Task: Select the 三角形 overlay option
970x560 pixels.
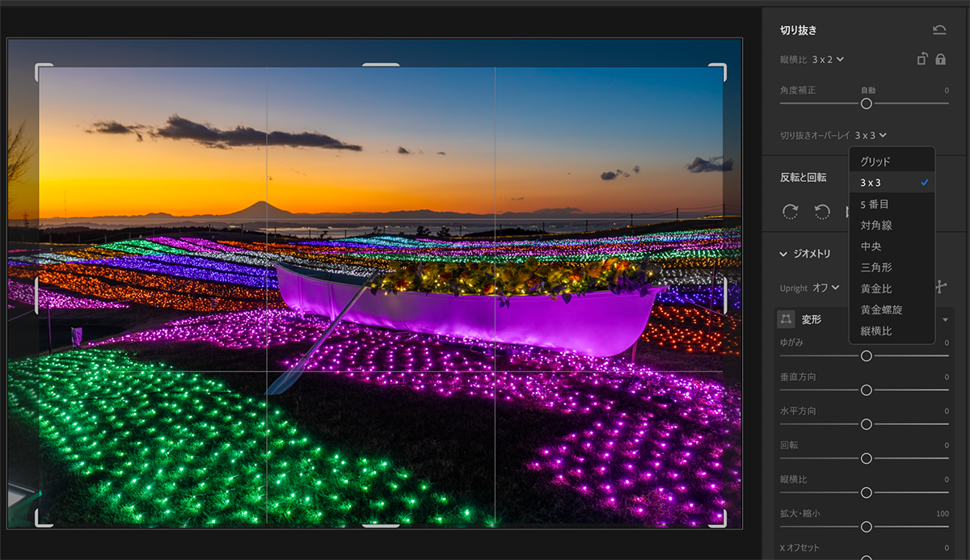Action: pos(876,267)
